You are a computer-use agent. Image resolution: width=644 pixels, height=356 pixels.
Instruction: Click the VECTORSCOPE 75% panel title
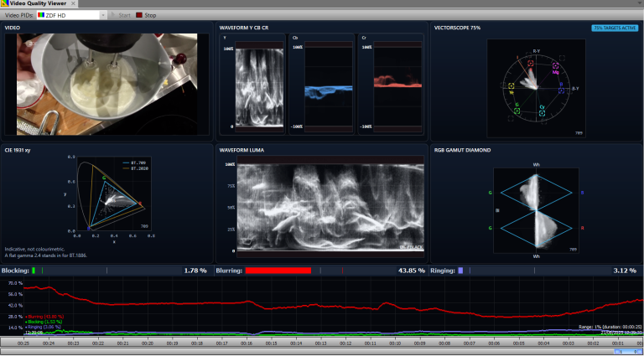tap(457, 28)
